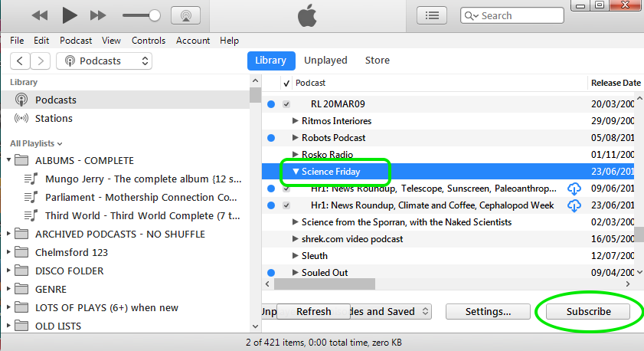Open the Third World Complete playlist

tap(142, 215)
